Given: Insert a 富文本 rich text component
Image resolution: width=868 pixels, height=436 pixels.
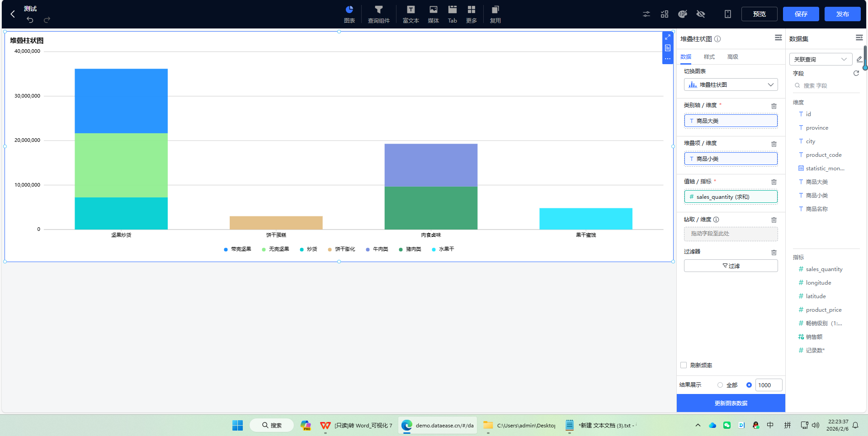Looking at the screenshot, I should tap(411, 14).
